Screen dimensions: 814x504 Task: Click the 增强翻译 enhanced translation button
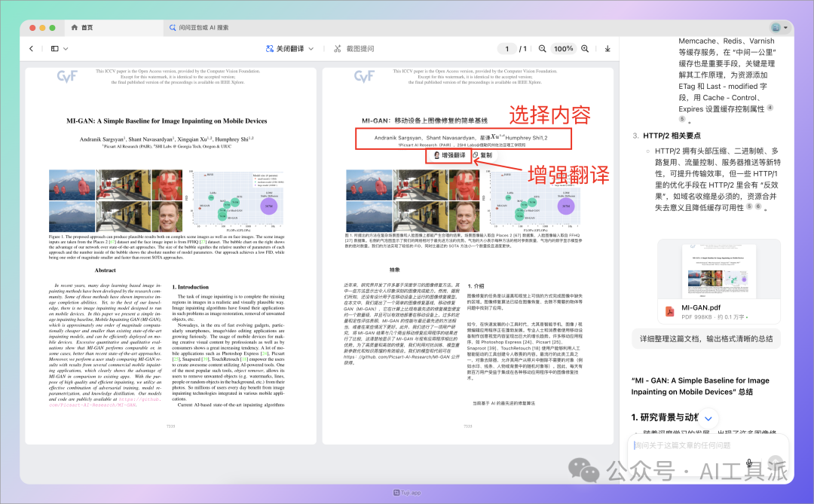[448, 155]
